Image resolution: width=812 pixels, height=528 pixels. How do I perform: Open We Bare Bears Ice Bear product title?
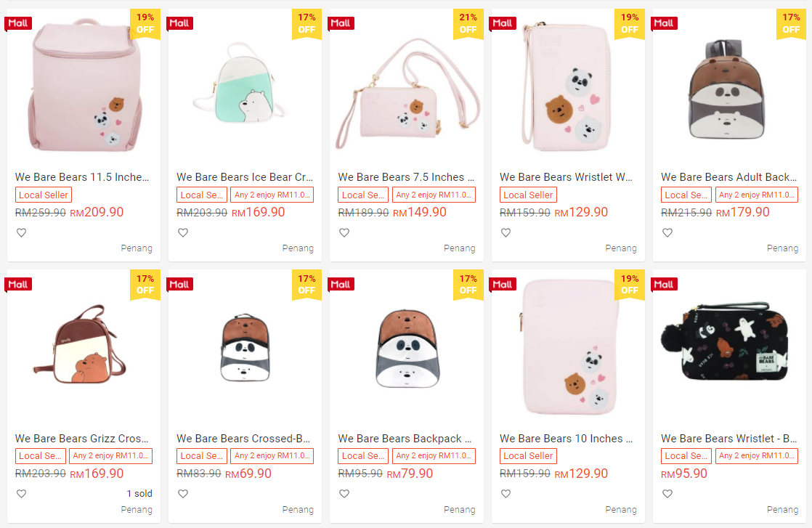click(x=245, y=177)
